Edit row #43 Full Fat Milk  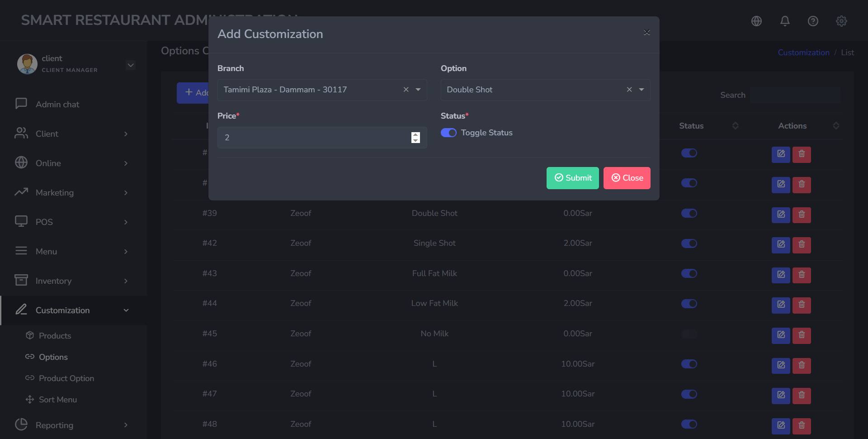pos(781,275)
